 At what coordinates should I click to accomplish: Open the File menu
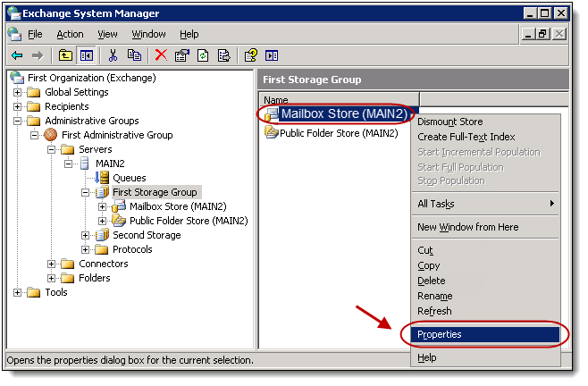[x=35, y=34]
